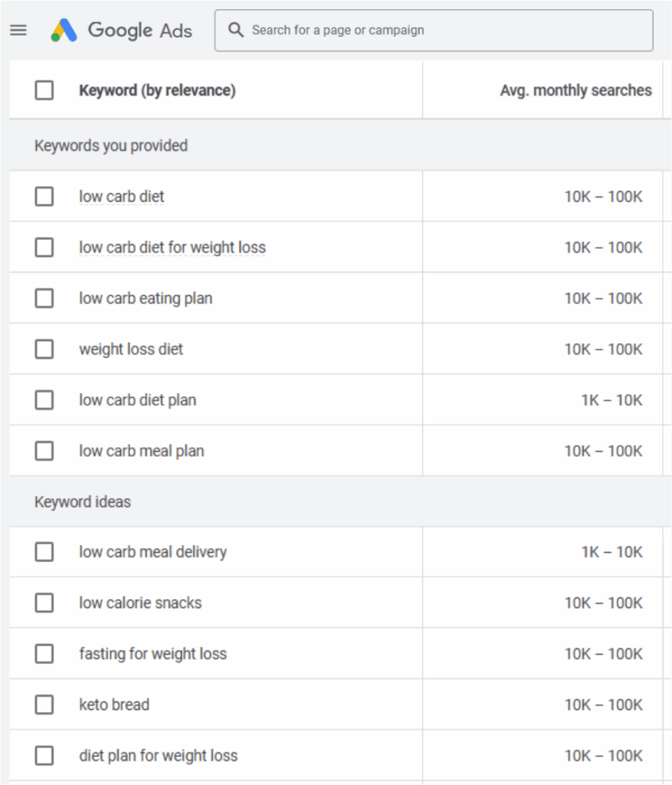The width and height of the screenshot is (672, 785).
Task: Check the 'low carb meal plan' checkbox
Action: [x=44, y=451]
